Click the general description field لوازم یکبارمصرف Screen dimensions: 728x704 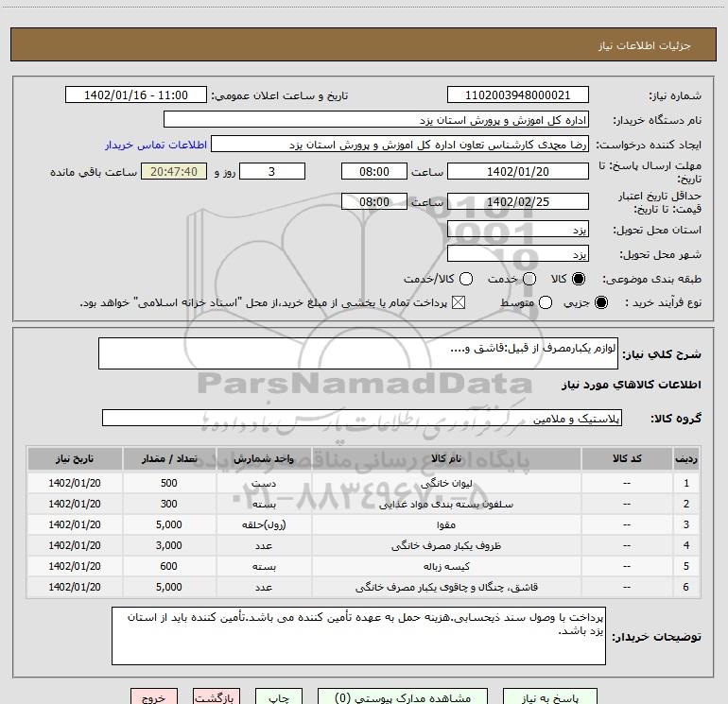click(358, 353)
